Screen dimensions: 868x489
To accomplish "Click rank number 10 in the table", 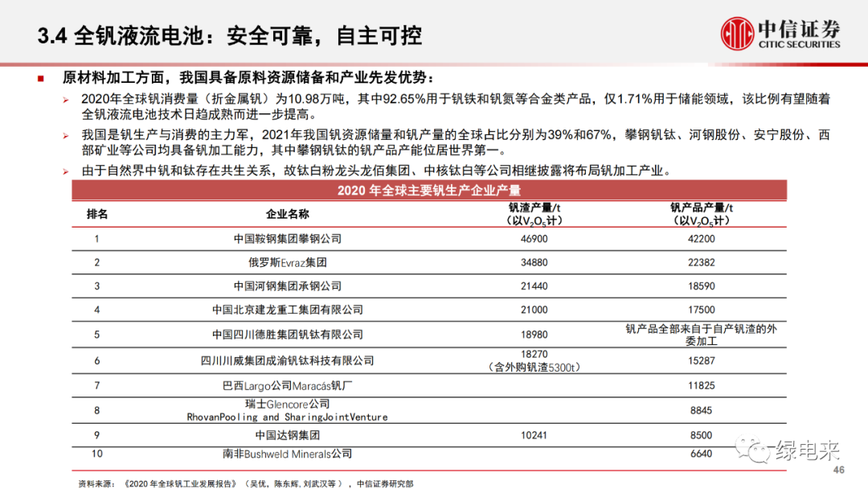I will coord(97,454).
